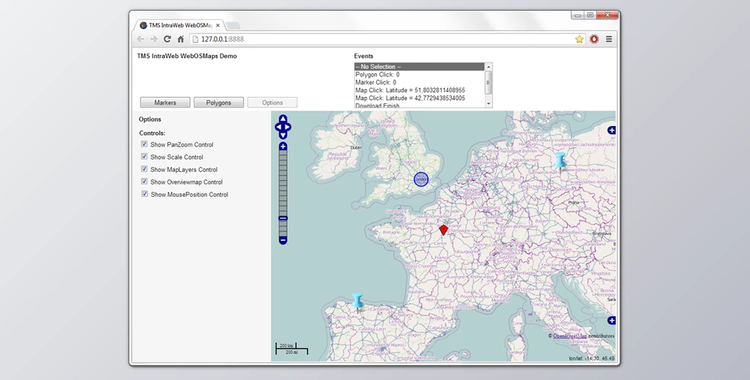This screenshot has height=380, width=750.
Task: Click the blue pushpin marker in Germany
Action: pyautogui.click(x=560, y=161)
